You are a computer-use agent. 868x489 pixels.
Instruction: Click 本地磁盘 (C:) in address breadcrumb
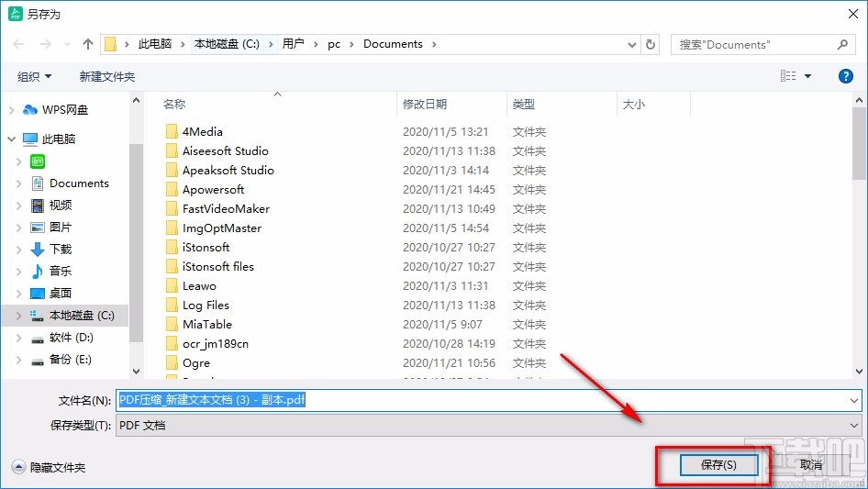click(227, 44)
